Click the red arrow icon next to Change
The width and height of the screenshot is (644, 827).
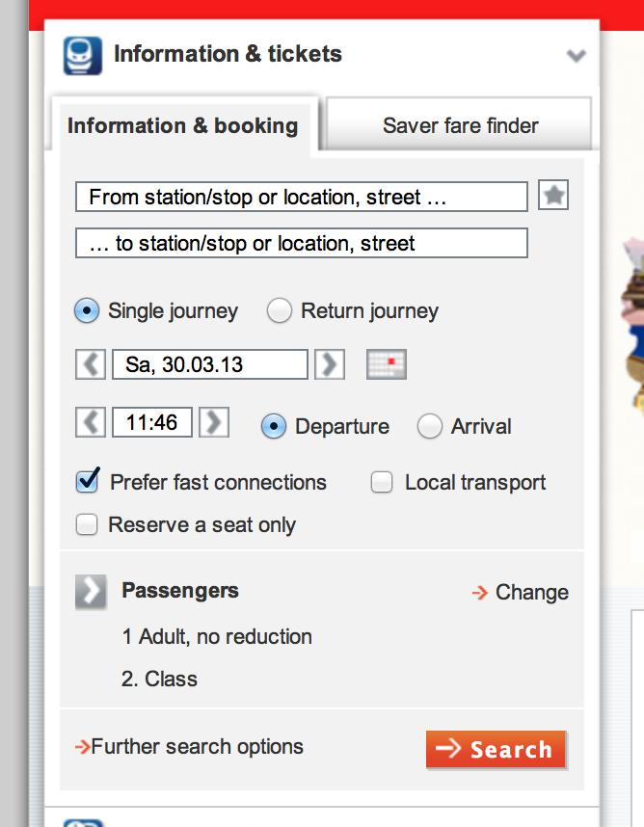(x=480, y=593)
